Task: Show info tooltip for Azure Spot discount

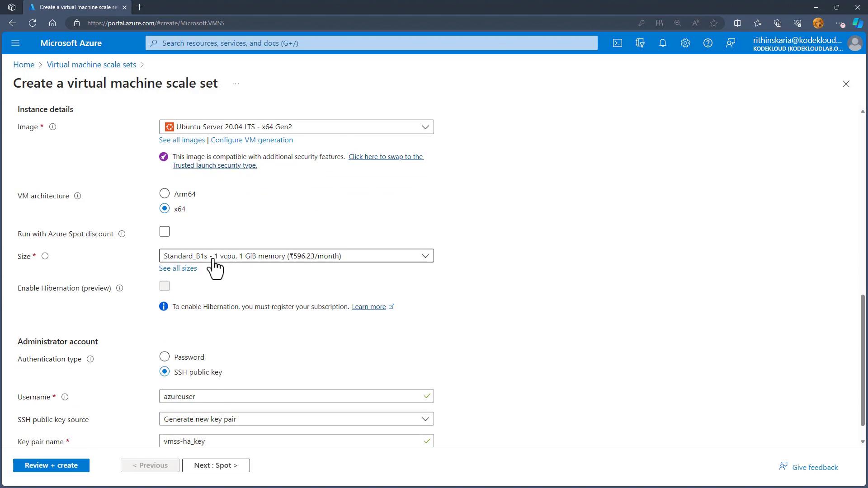Action: (x=122, y=234)
